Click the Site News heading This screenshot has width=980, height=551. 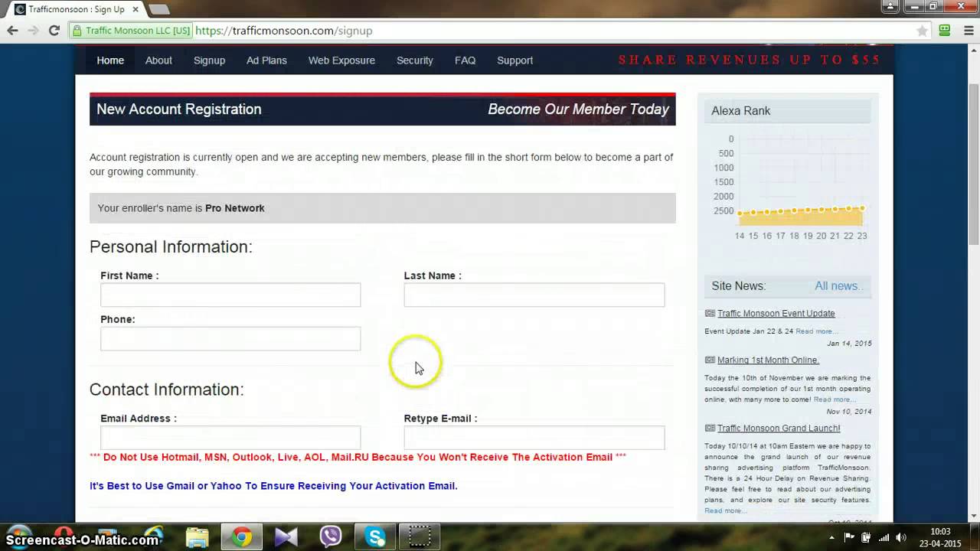(738, 285)
